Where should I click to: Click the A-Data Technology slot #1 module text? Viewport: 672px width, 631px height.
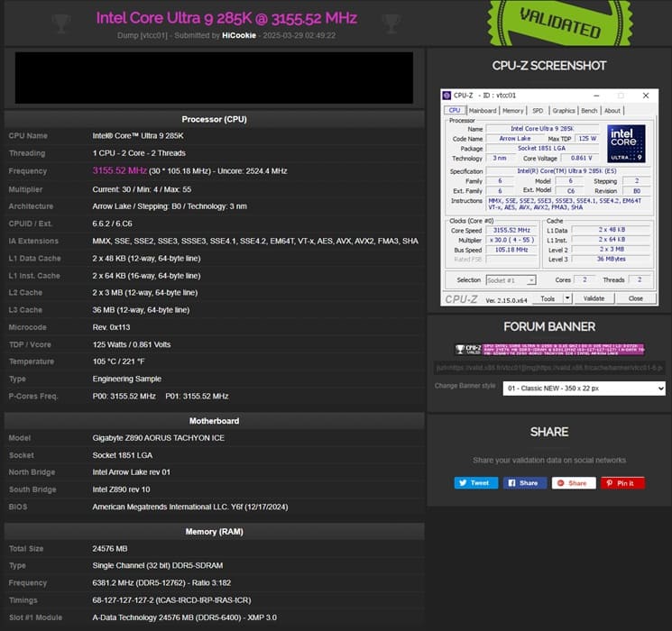coord(184,617)
